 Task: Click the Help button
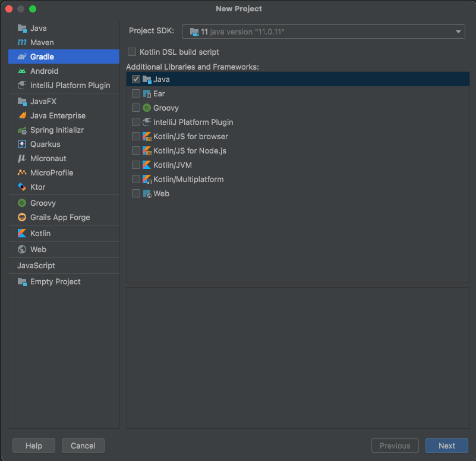[34, 446]
